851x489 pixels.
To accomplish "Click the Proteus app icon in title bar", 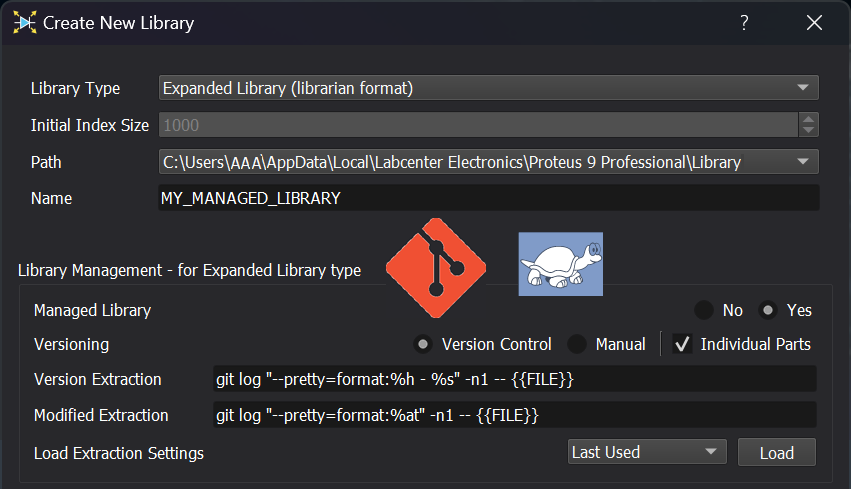I will click(x=25, y=22).
